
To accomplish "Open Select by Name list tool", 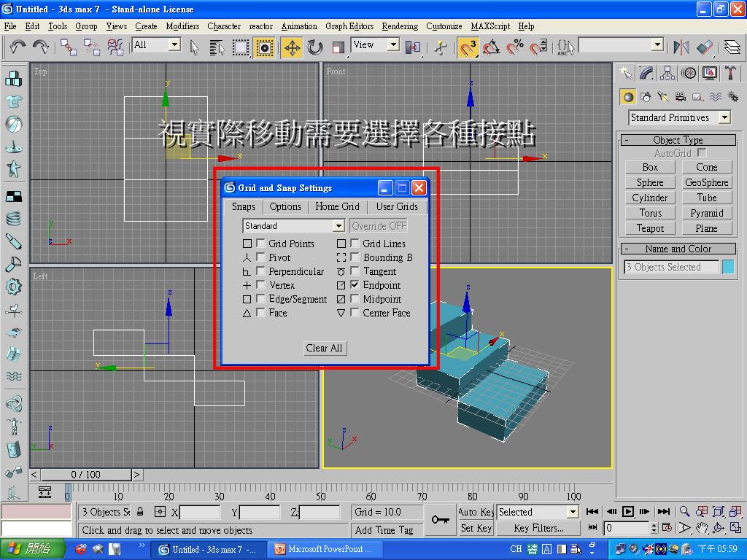I will [217, 47].
